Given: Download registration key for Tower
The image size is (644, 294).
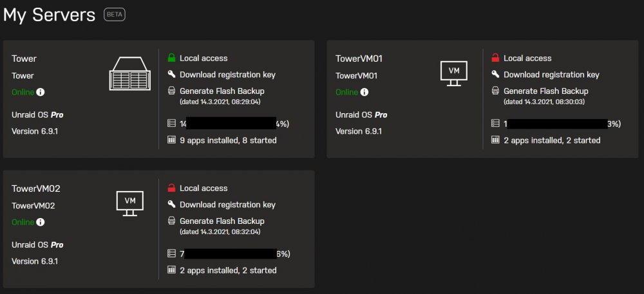Looking at the screenshot, I should 227,75.
